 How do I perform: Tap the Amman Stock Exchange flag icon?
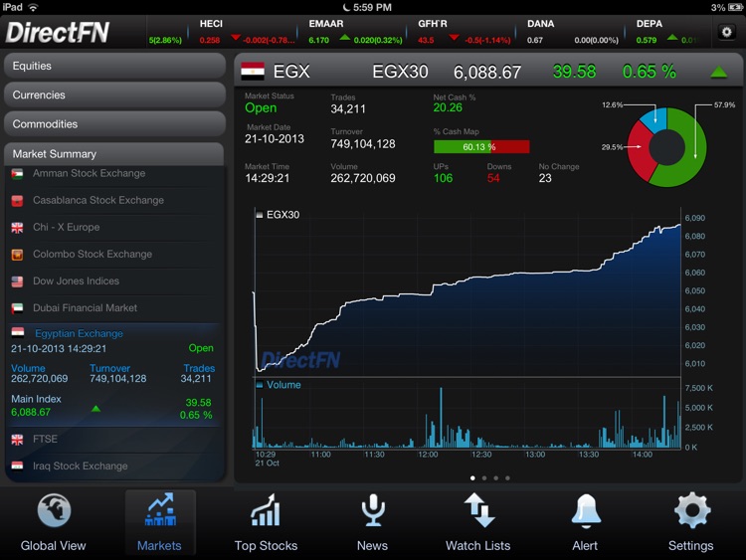[x=17, y=174]
